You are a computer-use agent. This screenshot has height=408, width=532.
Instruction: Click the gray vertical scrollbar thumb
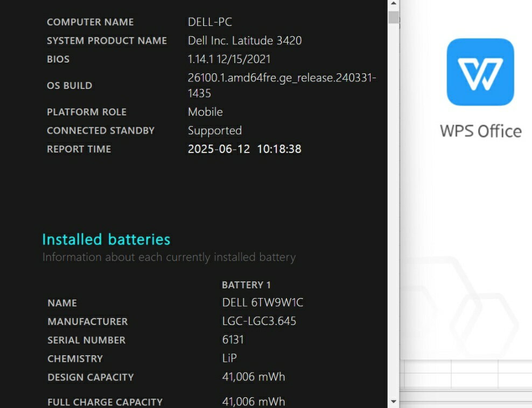pos(394,17)
